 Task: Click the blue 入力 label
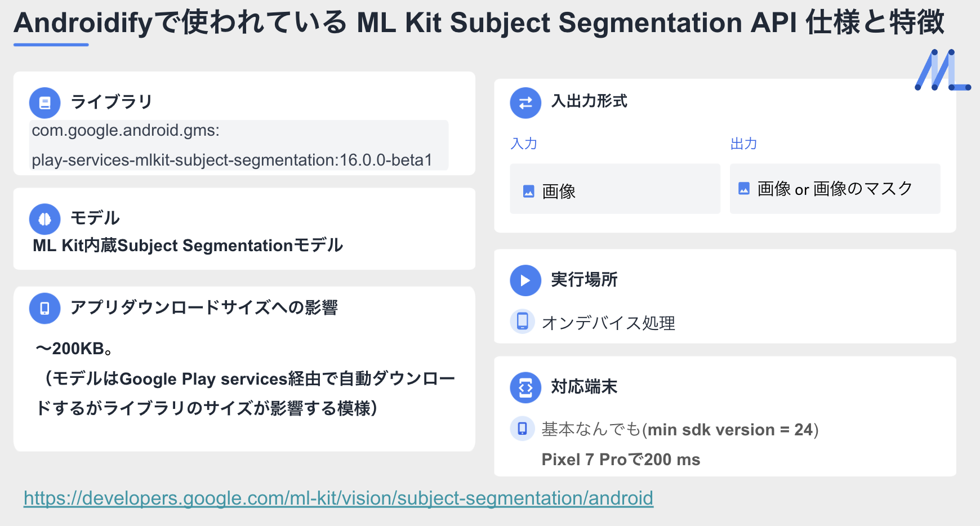pyautogui.click(x=524, y=144)
